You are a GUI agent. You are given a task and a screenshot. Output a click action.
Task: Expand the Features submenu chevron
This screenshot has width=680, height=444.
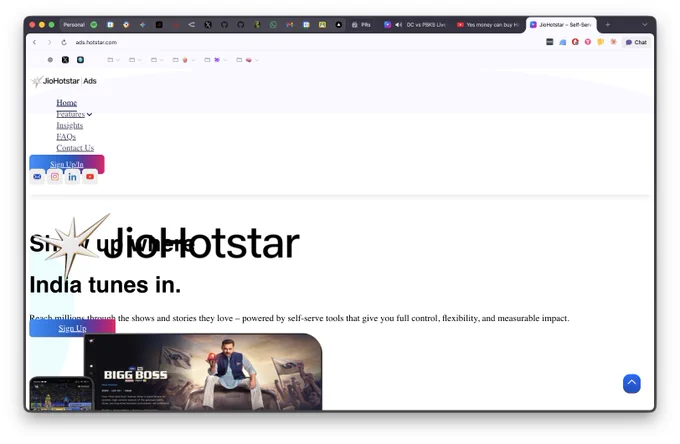coord(89,114)
